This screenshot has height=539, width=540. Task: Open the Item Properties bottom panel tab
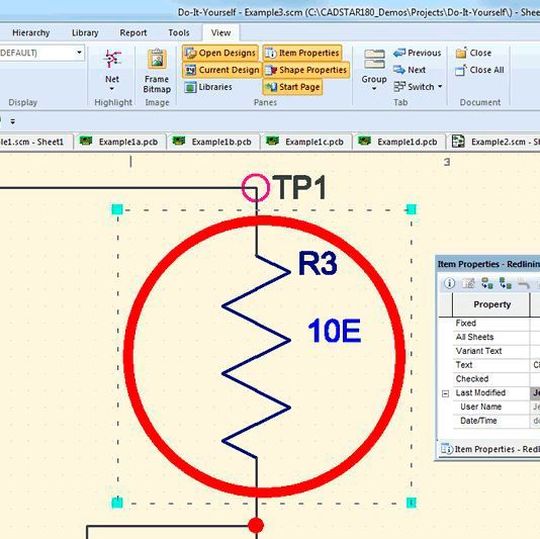tap(490, 449)
